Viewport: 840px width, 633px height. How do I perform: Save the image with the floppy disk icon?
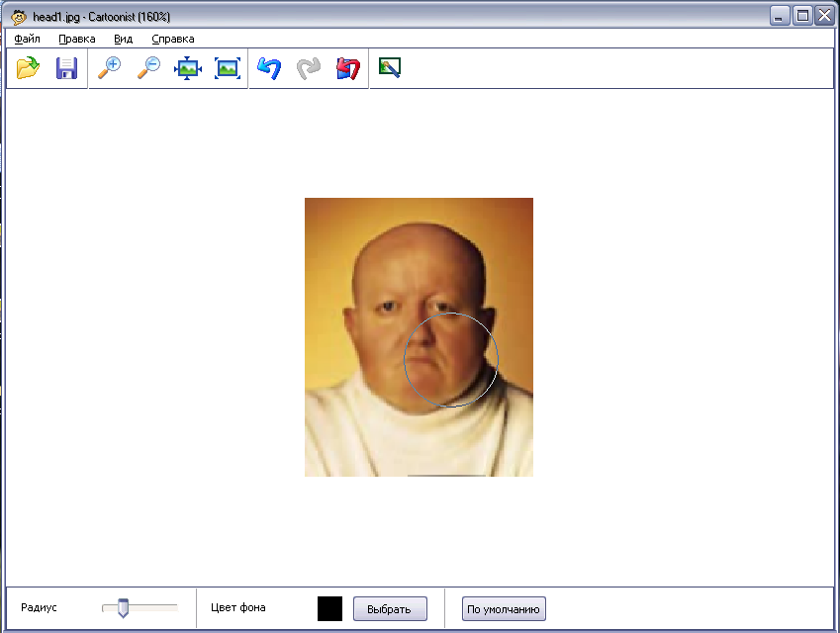66,68
